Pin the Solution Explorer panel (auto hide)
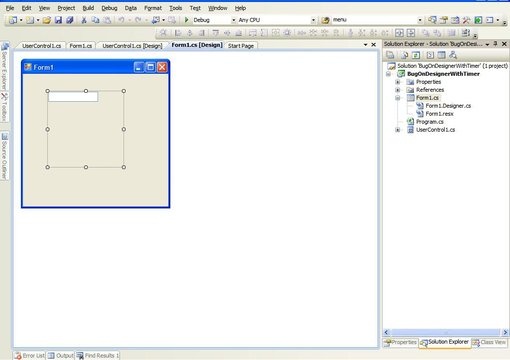Screen dimensions: 510x360 click(x=495, y=44)
